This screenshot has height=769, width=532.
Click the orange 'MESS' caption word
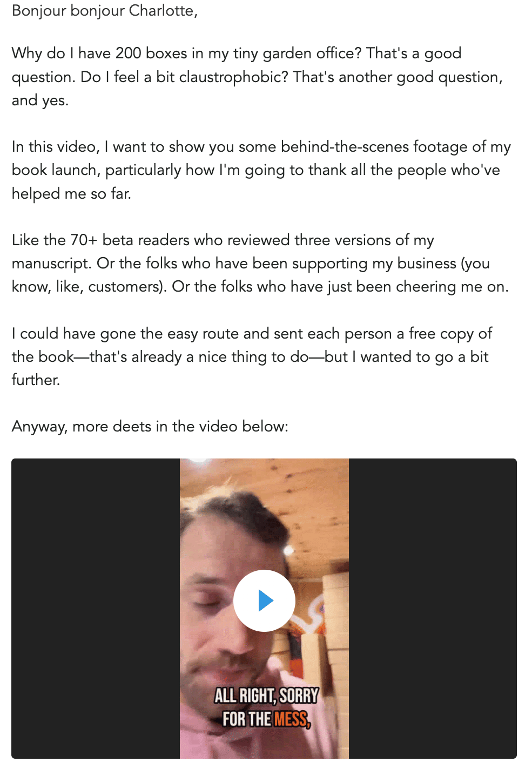tap(292, 719)
